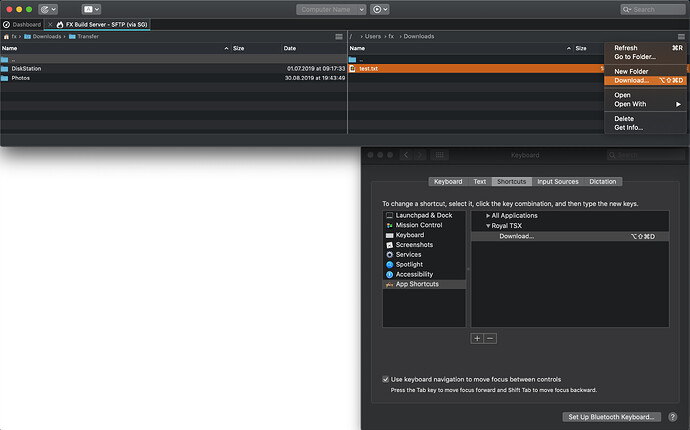
Task: Click Set Up Bluetooth Keyboard button
Action: tap(611, 417)
